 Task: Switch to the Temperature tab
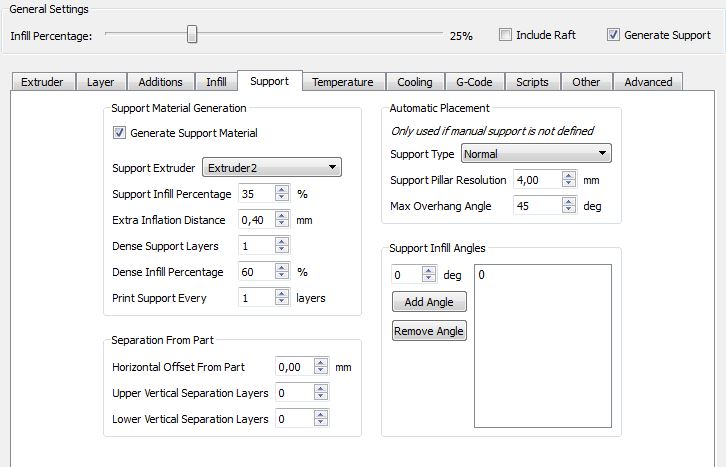click(x=342, y=82)
